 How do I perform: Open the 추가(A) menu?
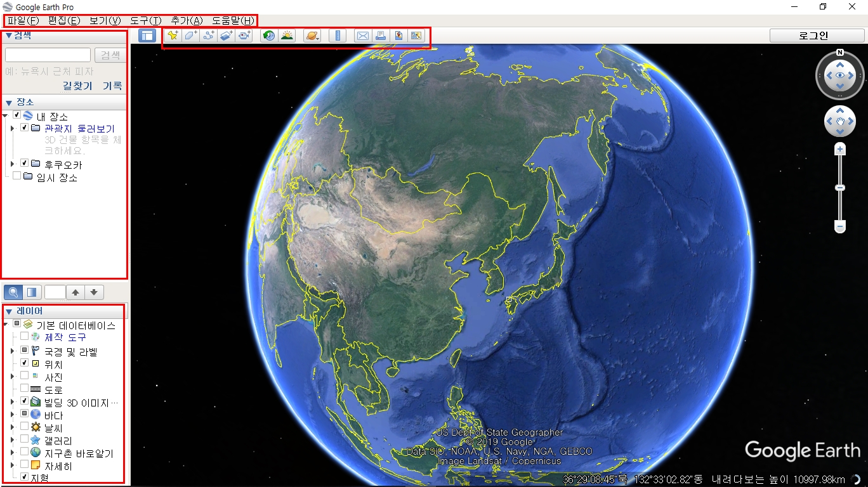pos(187,20)
